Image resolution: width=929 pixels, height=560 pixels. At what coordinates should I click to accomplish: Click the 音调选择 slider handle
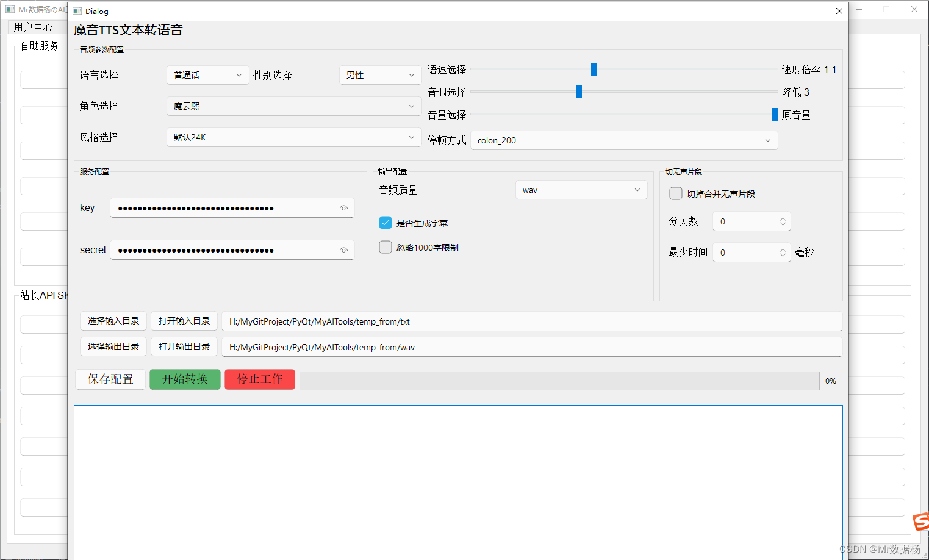click(x=579, y=92)
